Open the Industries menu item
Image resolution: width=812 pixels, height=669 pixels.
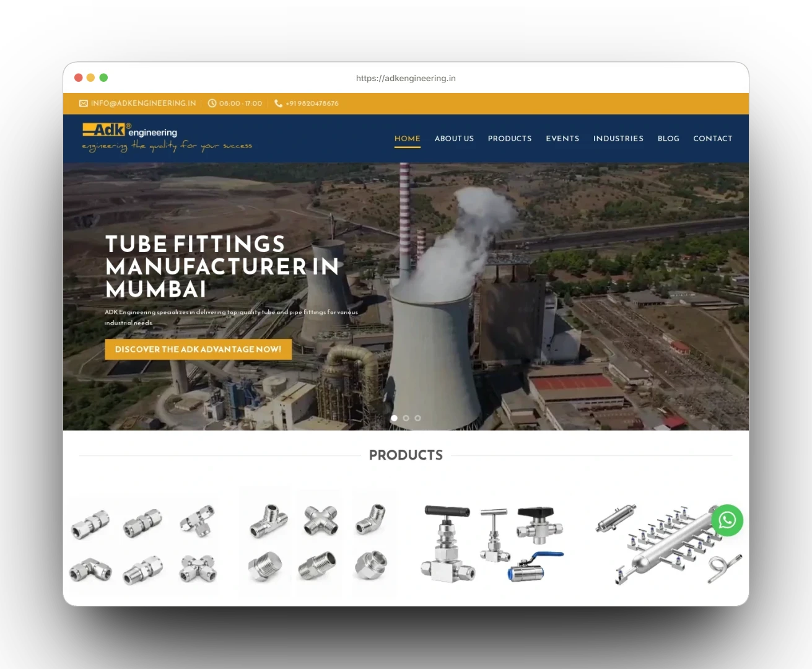coord(618,139)
